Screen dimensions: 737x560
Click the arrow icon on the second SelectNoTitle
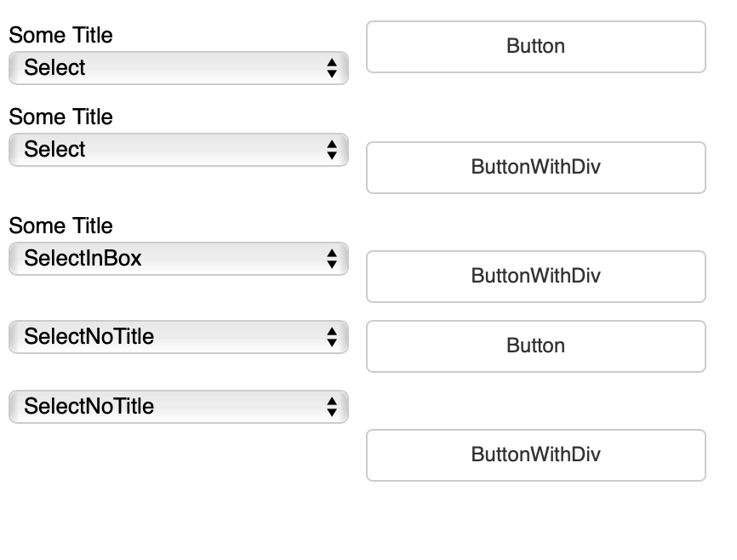pos(334,407)
